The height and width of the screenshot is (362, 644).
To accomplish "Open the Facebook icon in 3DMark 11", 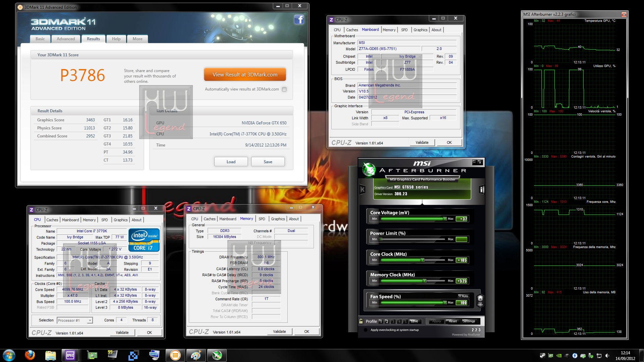I will tap(299, 19).
